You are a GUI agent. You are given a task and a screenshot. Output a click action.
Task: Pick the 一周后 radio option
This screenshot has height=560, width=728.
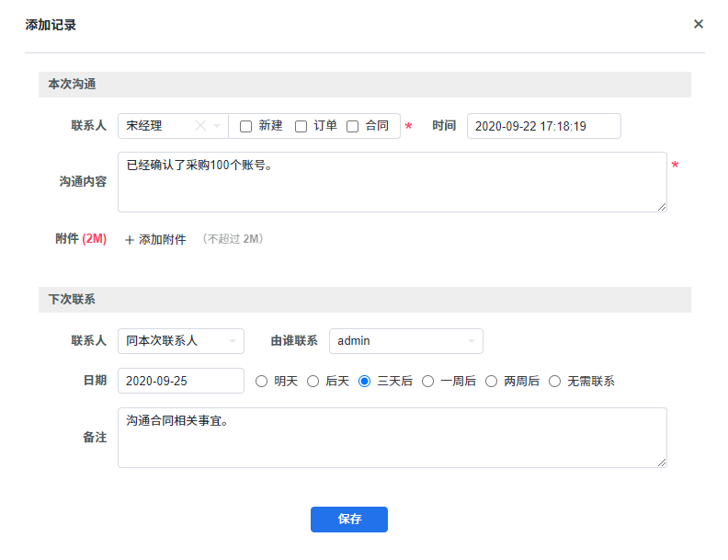427,381
